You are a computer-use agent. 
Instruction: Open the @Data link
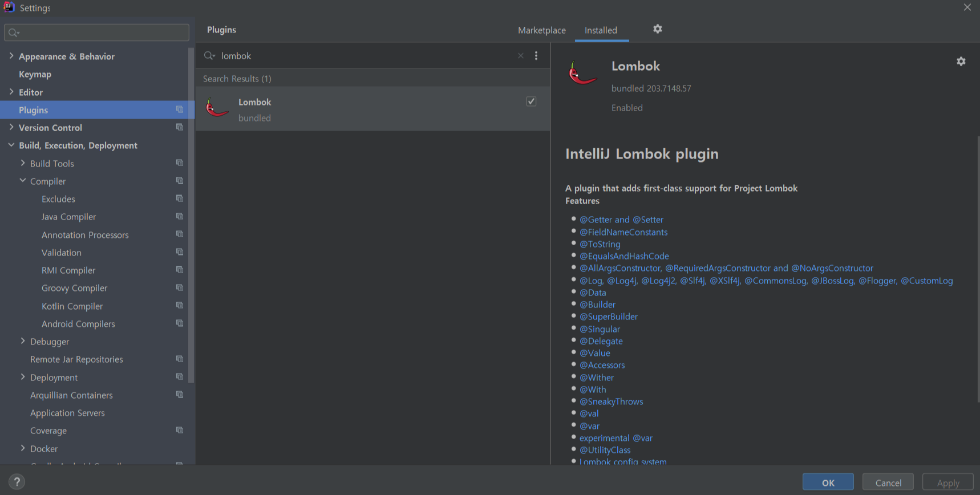coord(593,293)
